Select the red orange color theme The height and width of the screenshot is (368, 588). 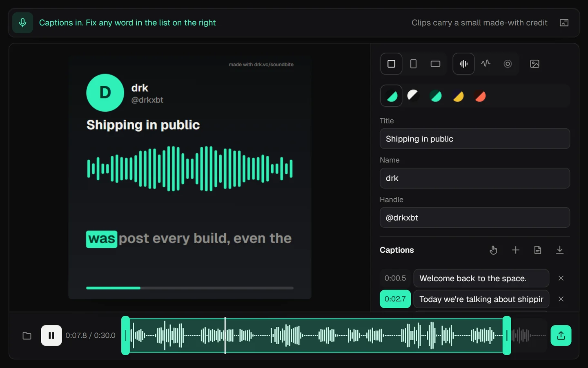click(x=480, y=96)
